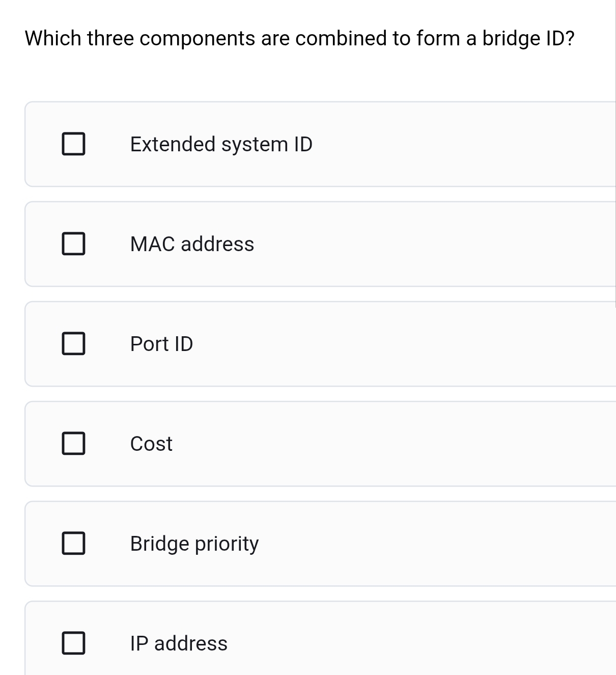Click the MAC address option label
This screenshot has height=675, width=616.
pos(192,244)
